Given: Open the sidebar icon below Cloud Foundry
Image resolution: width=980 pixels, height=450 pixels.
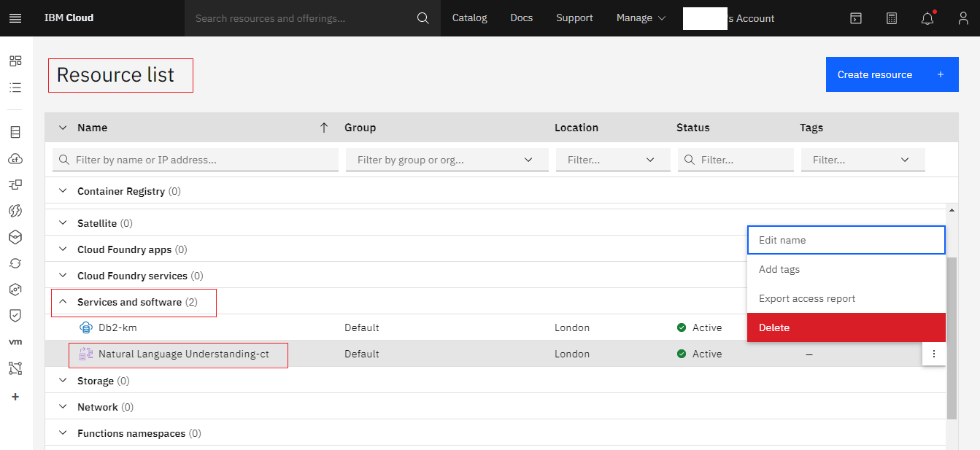Looking at the screenshot, I should (x=15, y=185).
